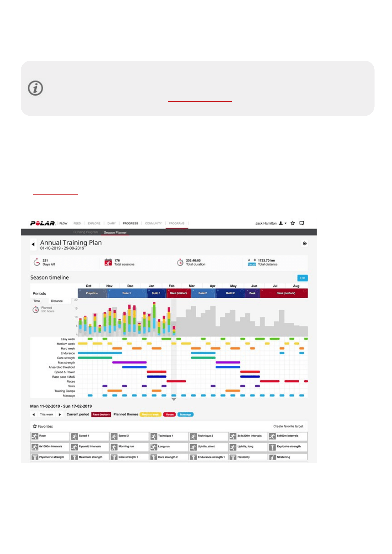Go to next week arrow
This screenshot has height=554, width=392.
pyautogui.click(x=60, y=414)
